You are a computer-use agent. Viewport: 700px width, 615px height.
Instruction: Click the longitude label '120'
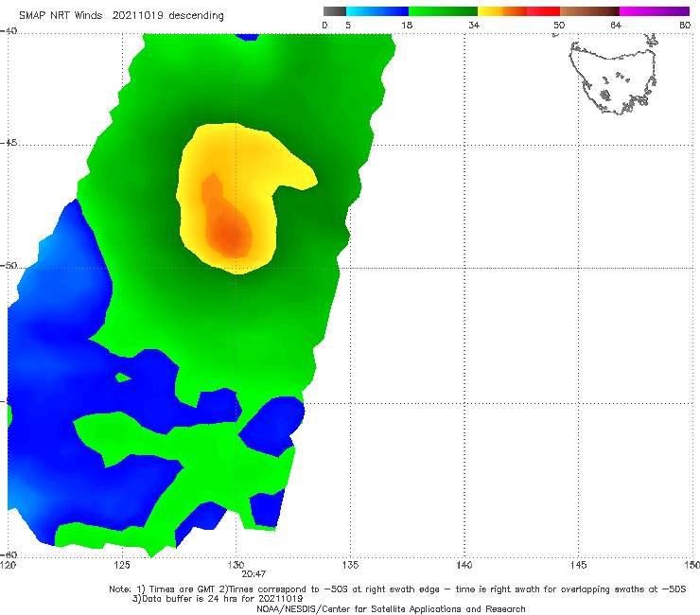tap(8, 565)
